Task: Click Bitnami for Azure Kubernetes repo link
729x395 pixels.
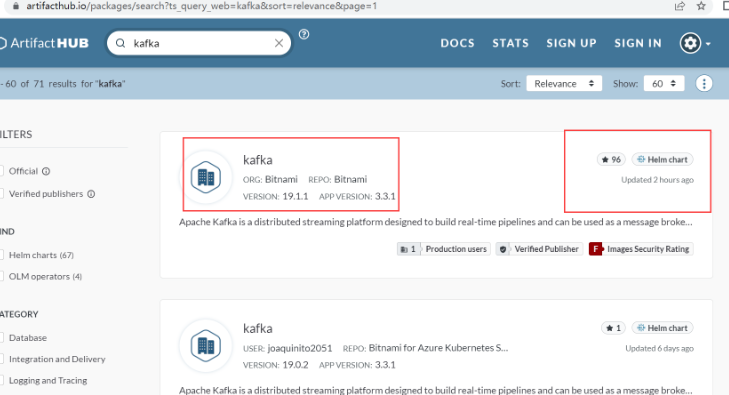Action: click(x=438, y=348)
